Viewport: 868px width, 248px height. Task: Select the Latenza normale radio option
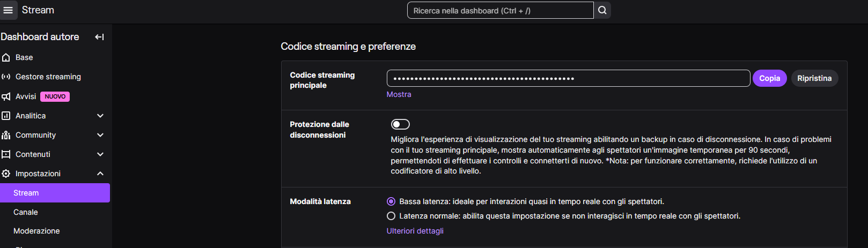click(391, 216)
